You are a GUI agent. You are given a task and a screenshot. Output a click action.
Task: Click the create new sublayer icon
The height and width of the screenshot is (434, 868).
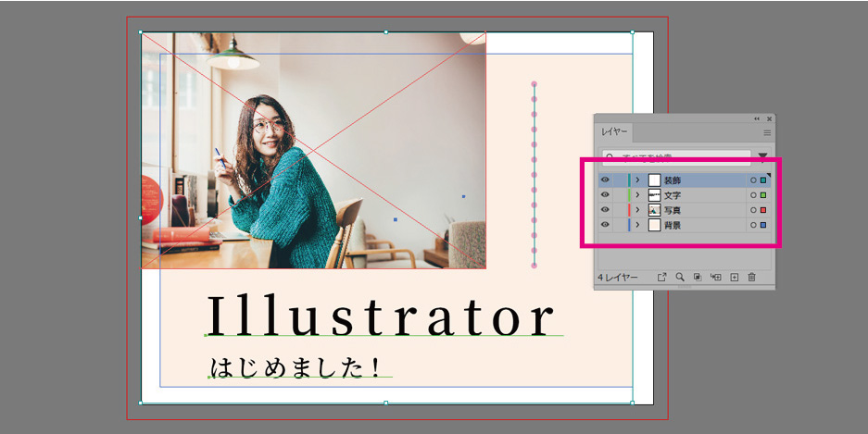[715, 277]
